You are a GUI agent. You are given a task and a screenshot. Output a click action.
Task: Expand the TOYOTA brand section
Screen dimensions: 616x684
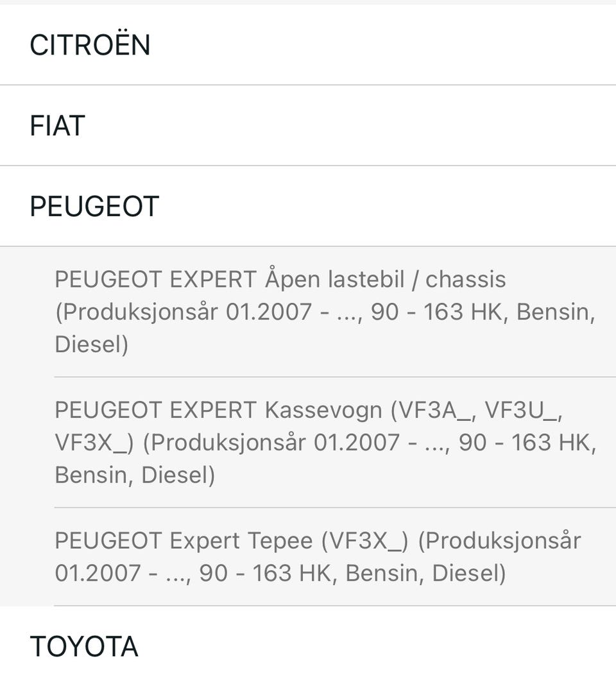pyautogui.click(x=308, y=645)
